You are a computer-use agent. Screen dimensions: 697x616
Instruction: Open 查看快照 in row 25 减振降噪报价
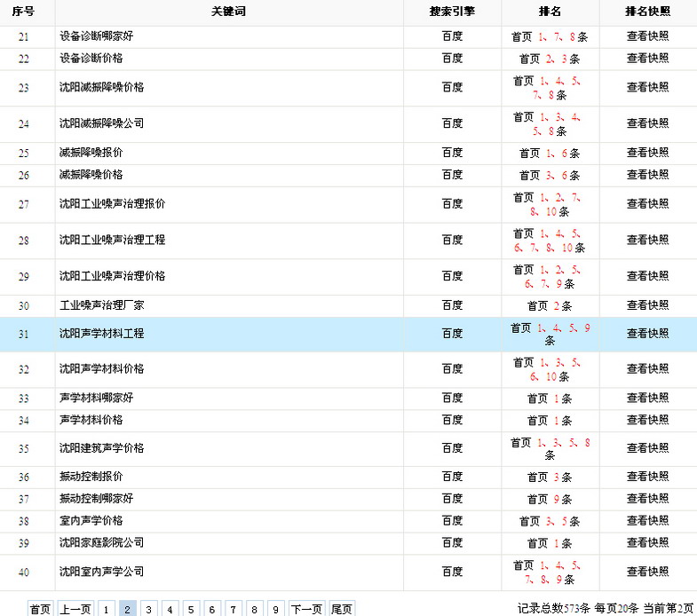(647, 154)
